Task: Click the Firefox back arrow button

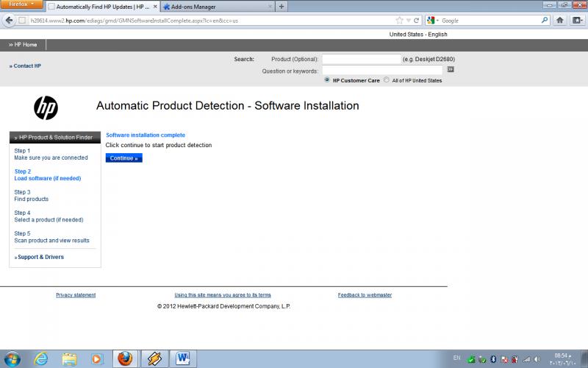Action: [x=9, y=21]
